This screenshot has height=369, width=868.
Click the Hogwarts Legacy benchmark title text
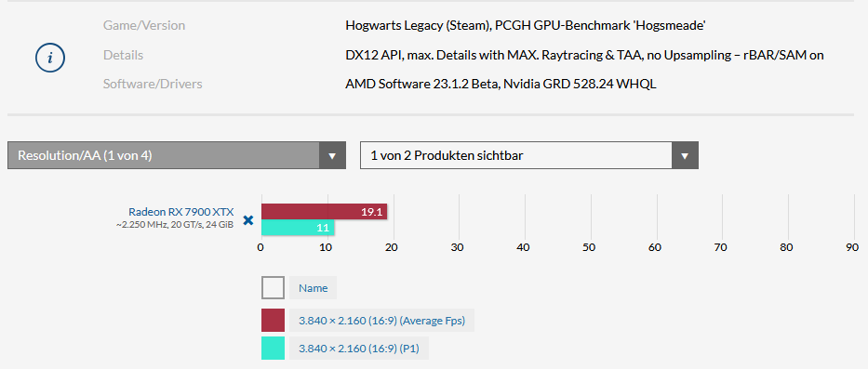click(526, 25)
